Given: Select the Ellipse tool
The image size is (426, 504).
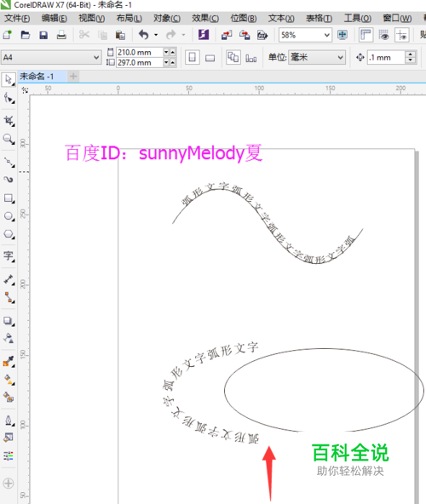Looking at the screenshot, I should point(9,215).
